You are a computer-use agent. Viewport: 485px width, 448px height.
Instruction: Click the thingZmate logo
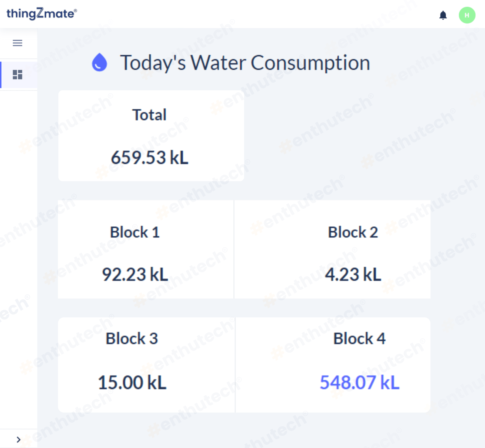tap(40, 14)
